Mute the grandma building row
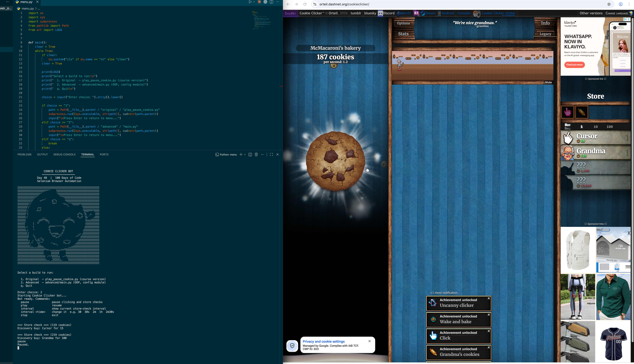Viewport: 634px width, 364px height. point(548,82)
